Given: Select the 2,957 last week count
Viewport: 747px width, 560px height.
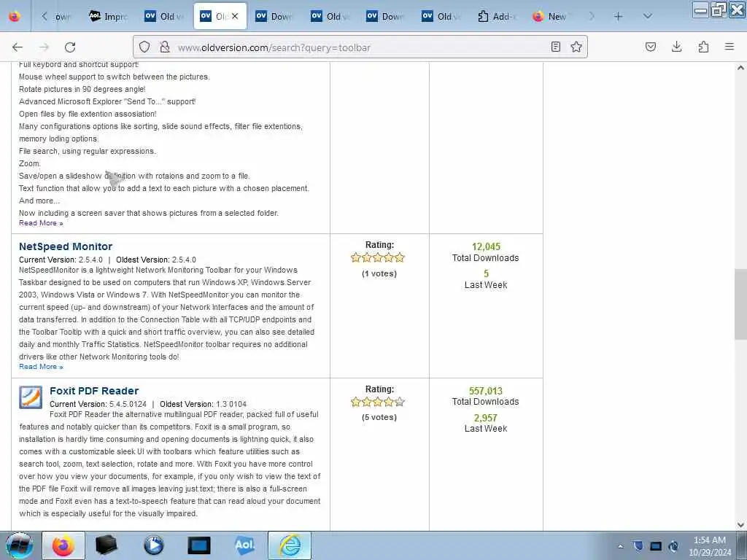Looking at the screenshot, I should coord(485,418).
